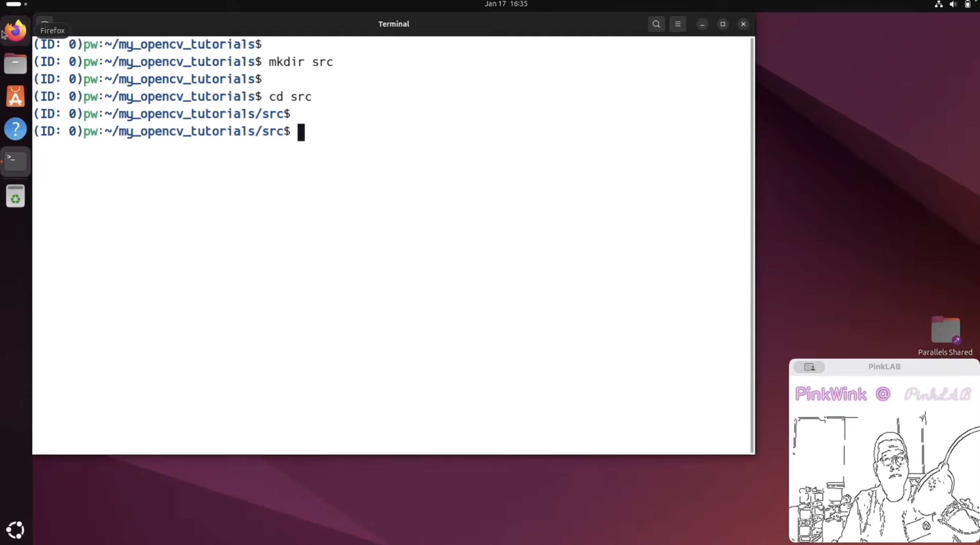Open the Files manager dock icon
980x545 pixels.
tap(15, 64)
